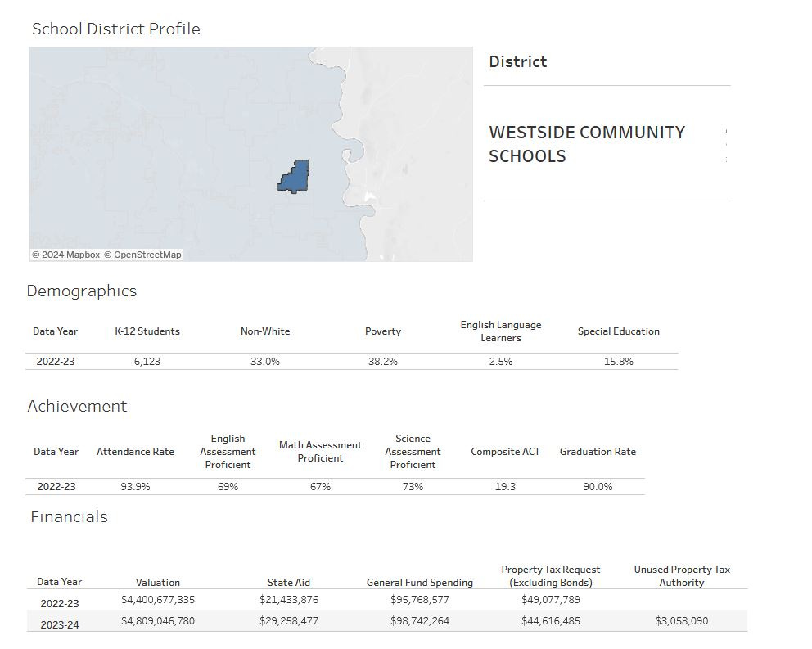Select the English Assessment Proficient header

[228, 452]
